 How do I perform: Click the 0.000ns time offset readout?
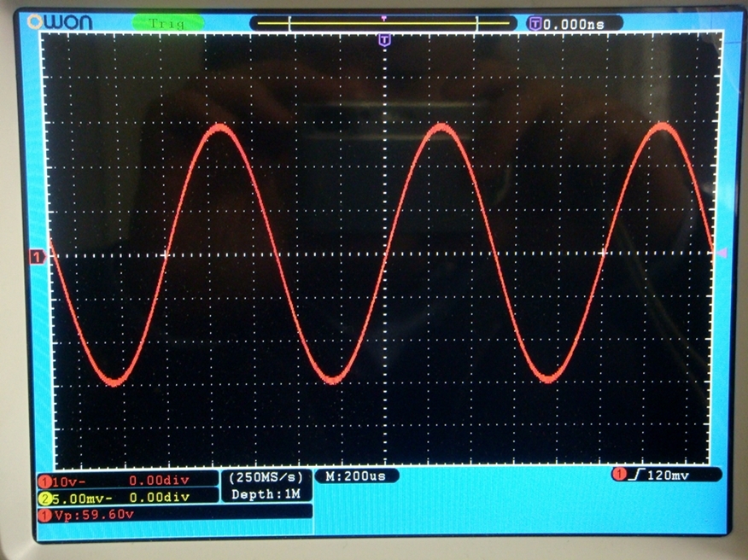click(x=574, y=24)
